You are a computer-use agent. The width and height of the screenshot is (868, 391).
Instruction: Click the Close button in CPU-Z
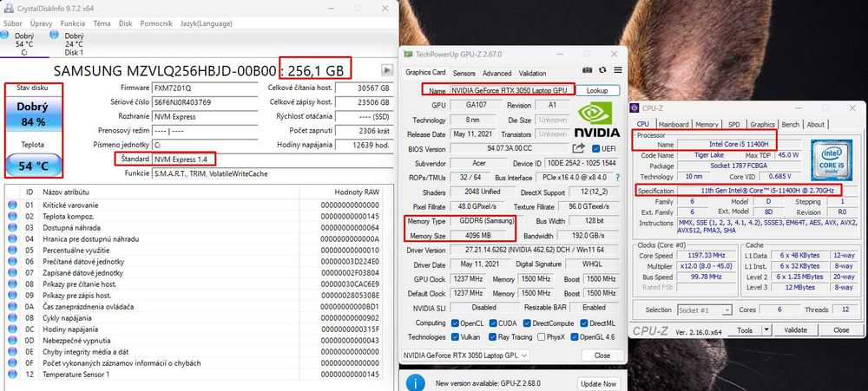840,330
